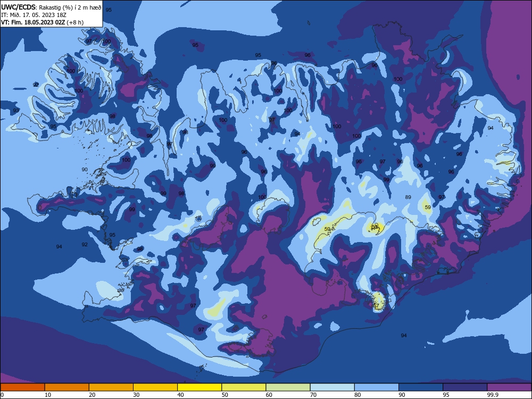
Task: Click the legend tick label '70'
Action: pos(313,395)
